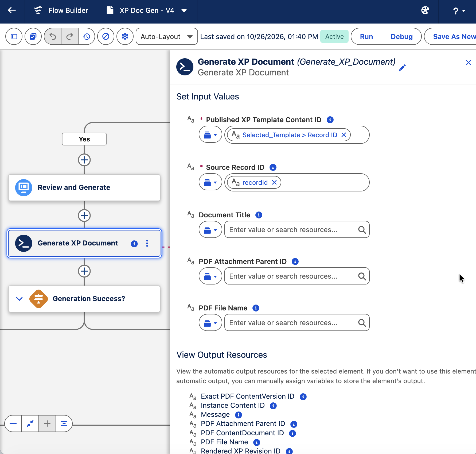Open XP Doc Gen - V4 flow dropdown
This screenshot has width=476, height=454.
pos(184,11)
